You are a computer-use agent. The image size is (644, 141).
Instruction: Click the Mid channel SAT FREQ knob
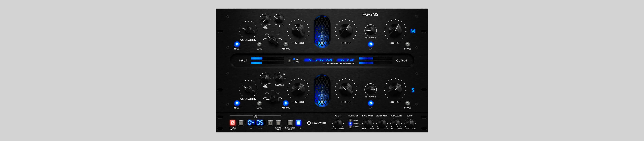[265, 19]
